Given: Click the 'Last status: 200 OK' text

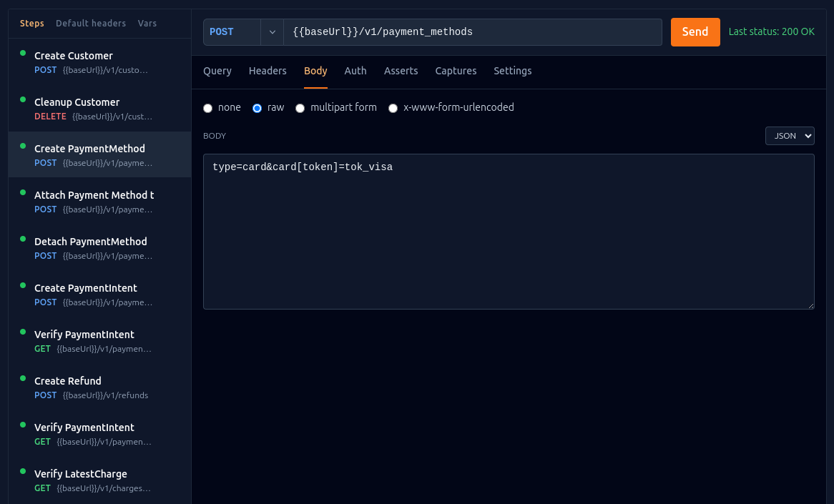Looking at the screenshot, I should point(771,32).
